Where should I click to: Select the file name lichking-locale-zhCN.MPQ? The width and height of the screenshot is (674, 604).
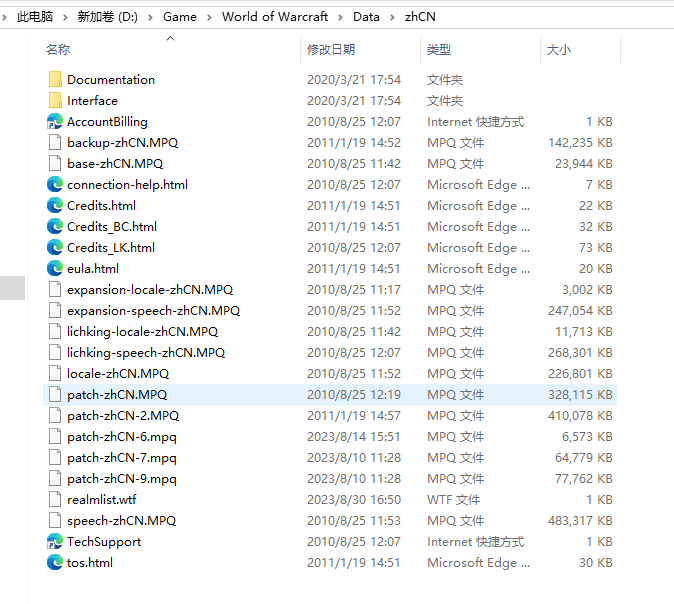tap(142, 331)
